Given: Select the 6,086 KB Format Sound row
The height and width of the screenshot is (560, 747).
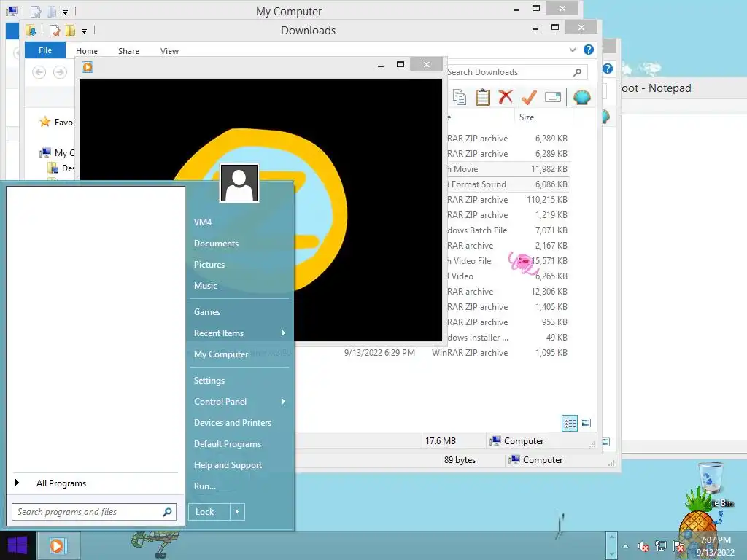Looking at the screenshot, I should tap(508, 184).
